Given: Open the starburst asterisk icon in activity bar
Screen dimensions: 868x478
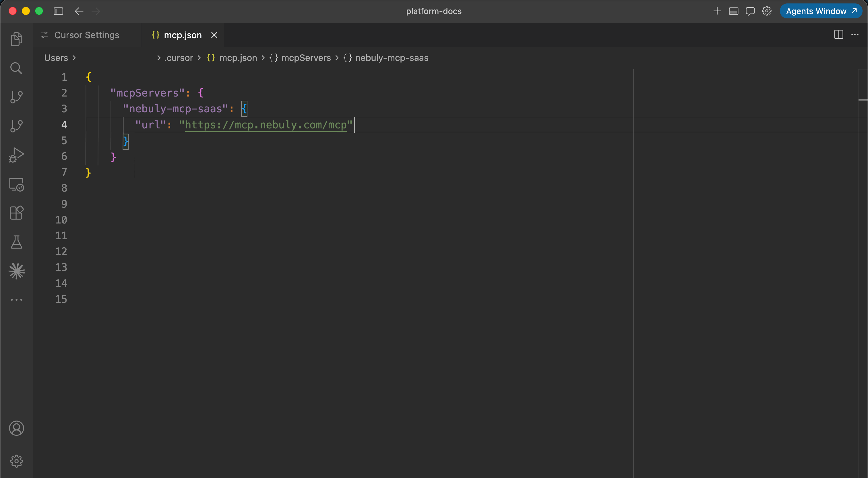Looking at the screenshot, I should point(17,271).
